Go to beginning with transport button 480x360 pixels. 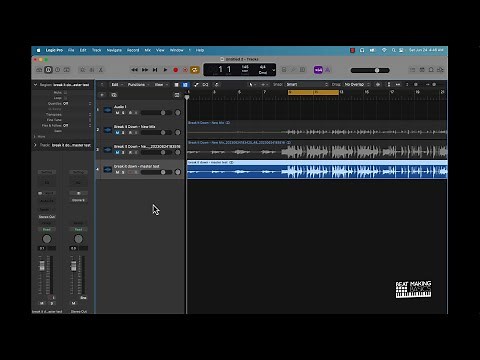click(x=155, y=70)
